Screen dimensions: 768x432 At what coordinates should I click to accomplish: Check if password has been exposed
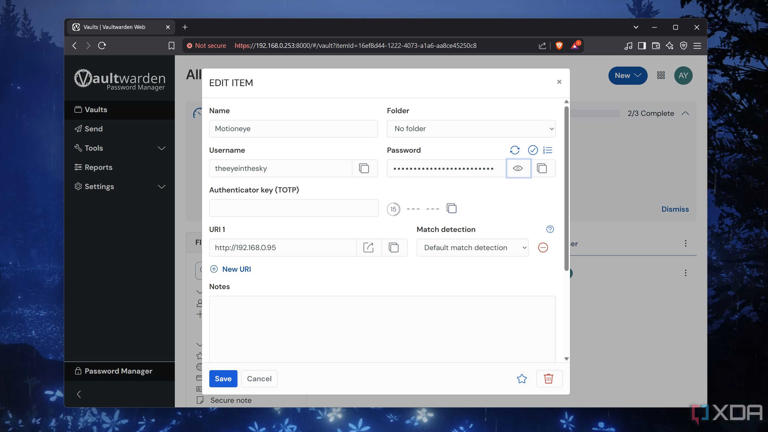(532, 150)
